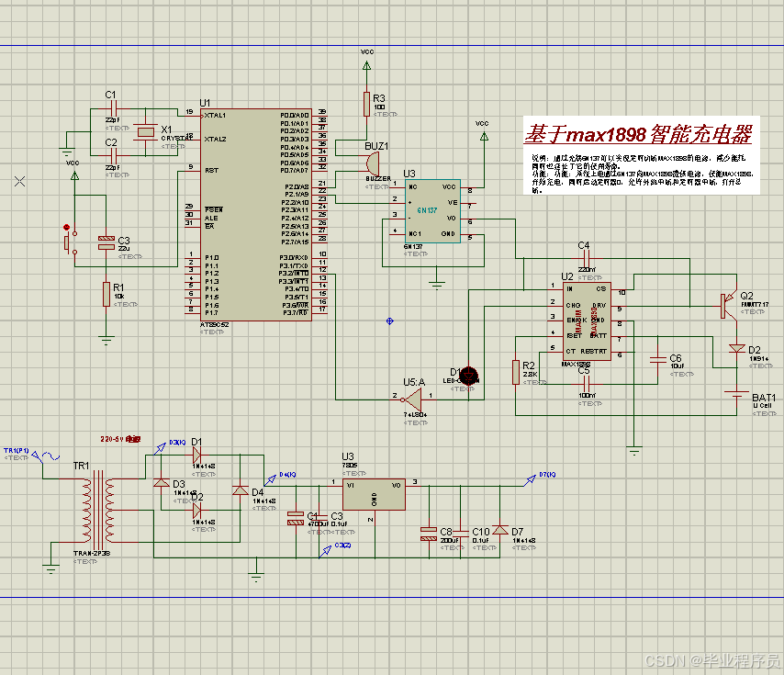Click the 74LS04 part label

pyautogui.click(x=415, y=414)
